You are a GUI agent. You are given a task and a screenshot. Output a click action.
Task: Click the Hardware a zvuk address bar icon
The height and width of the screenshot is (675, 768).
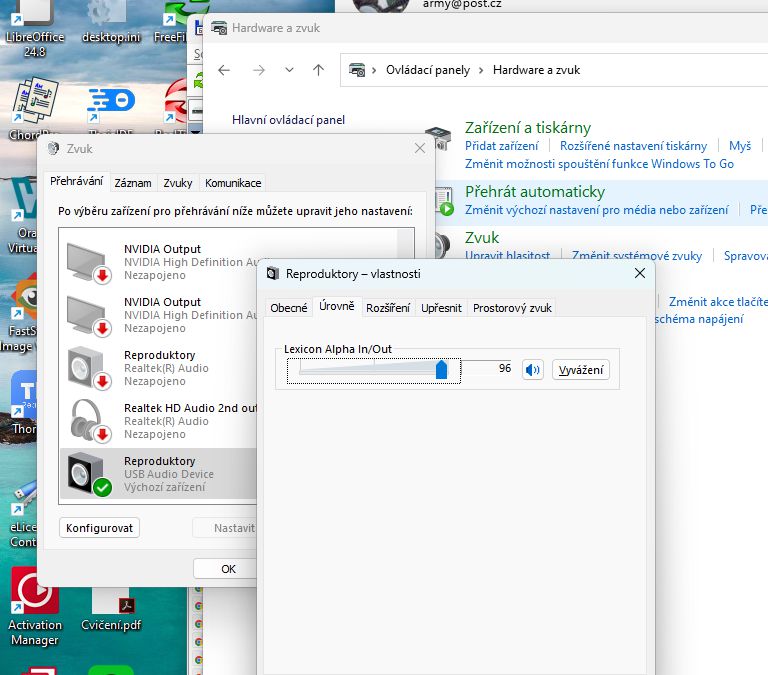357,70
